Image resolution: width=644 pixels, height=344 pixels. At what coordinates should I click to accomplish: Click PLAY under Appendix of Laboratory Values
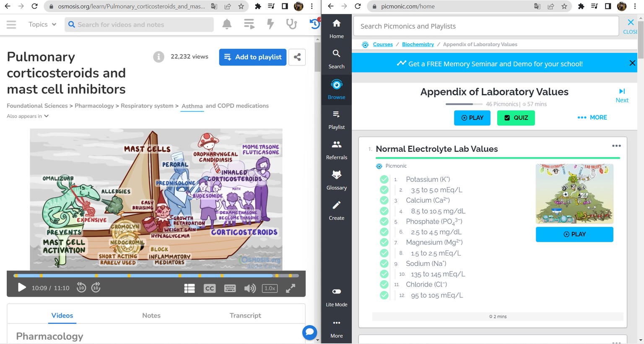click(x=472, y=118)
